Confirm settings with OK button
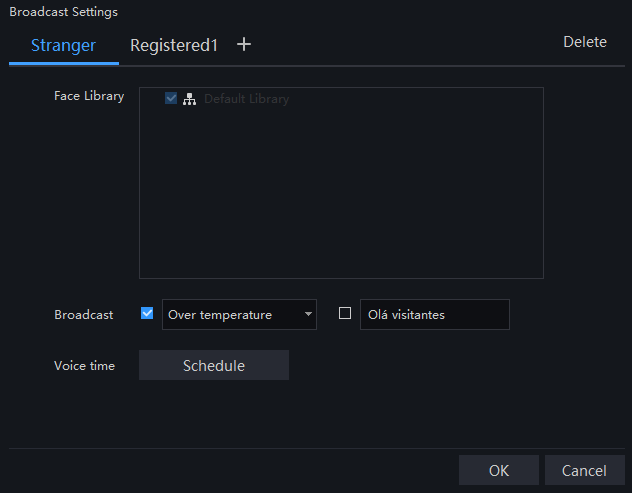The width and height of the screenshot is (632, 493). (x=499, y=470)
